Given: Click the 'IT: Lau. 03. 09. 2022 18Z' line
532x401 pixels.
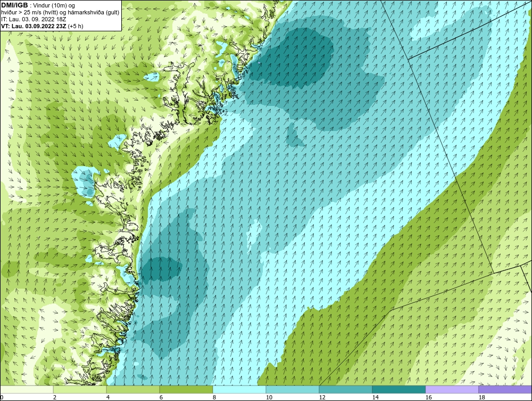Looking at the screenshot, I should pos(33,19).
